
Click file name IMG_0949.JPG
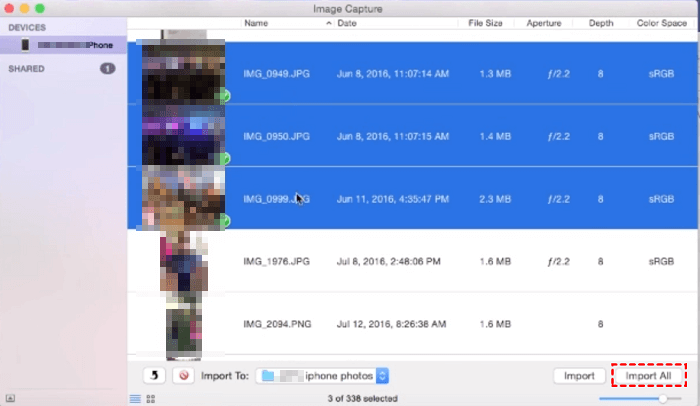pos(276,74)
